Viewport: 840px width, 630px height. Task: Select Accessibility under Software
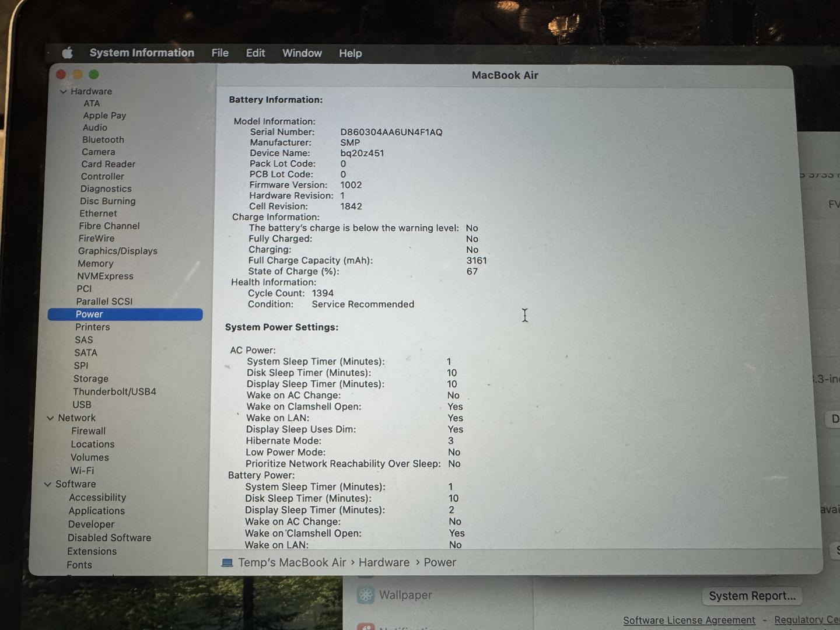tap(97, 498)
